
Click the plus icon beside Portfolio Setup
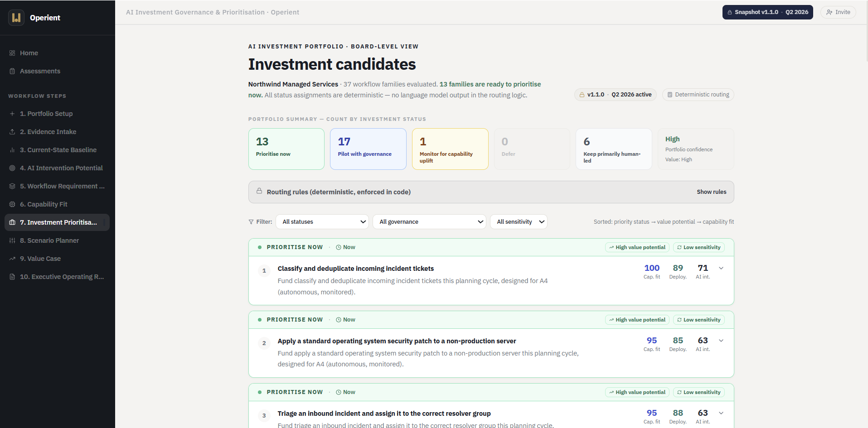point(12,114)
